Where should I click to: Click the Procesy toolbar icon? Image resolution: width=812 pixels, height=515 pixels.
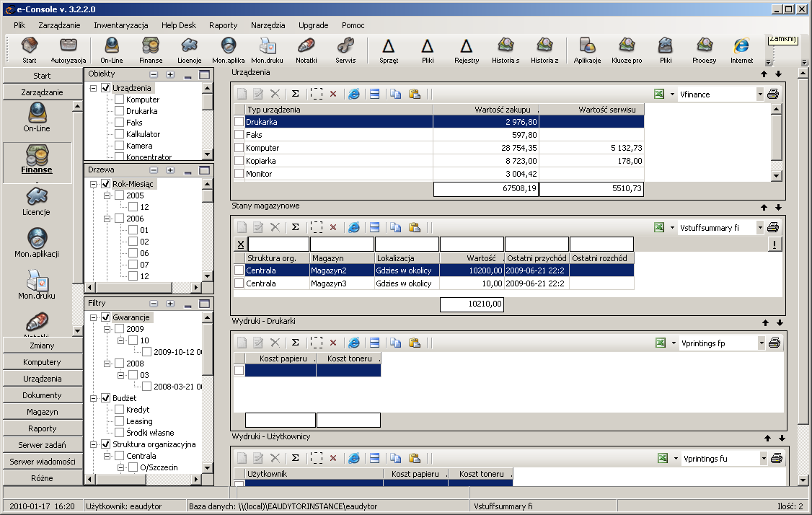(x=705, y=50)
